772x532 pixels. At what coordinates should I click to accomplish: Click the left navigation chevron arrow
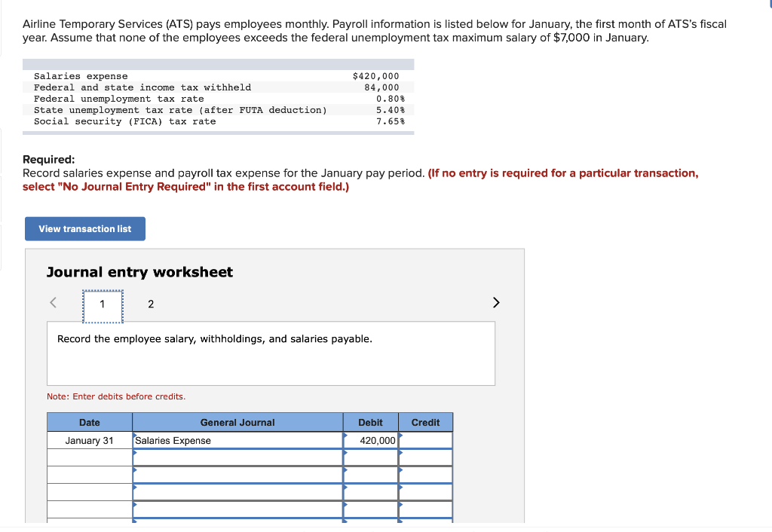coord(53,302)
